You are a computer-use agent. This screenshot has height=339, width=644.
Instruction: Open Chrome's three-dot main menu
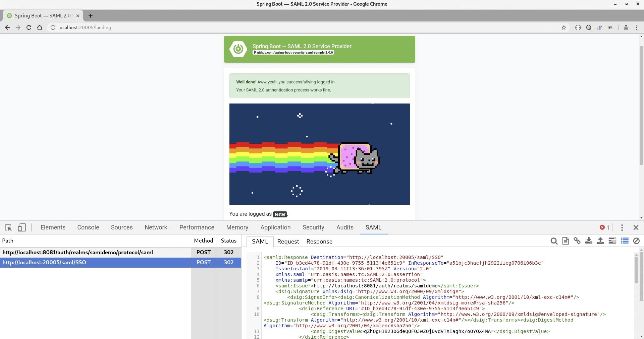coord(637,27)
